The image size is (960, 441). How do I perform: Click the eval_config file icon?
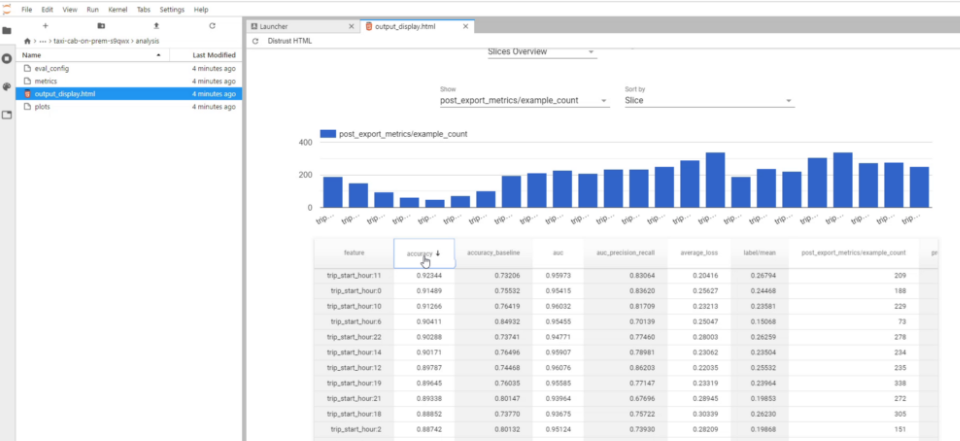(x=27, y=69)
